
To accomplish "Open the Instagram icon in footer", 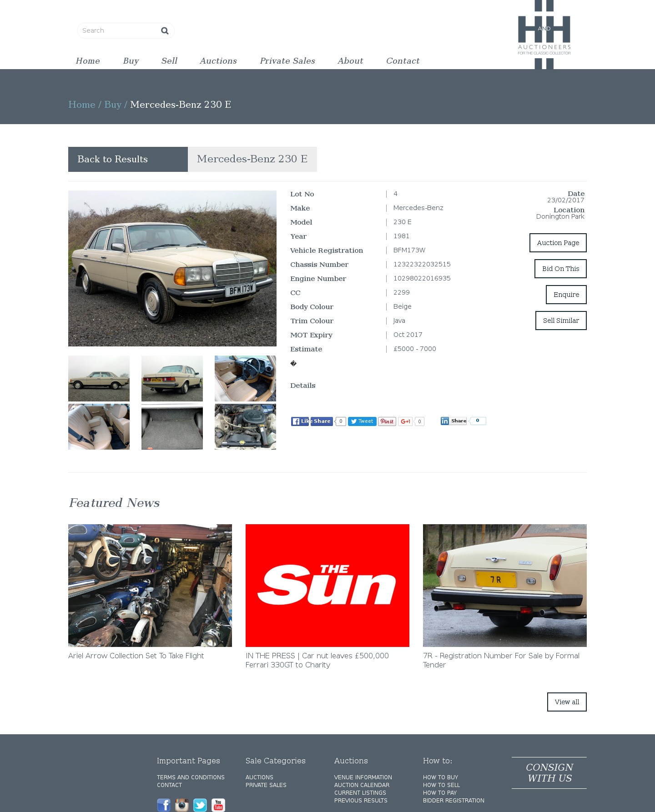I will tap(182, 805).
